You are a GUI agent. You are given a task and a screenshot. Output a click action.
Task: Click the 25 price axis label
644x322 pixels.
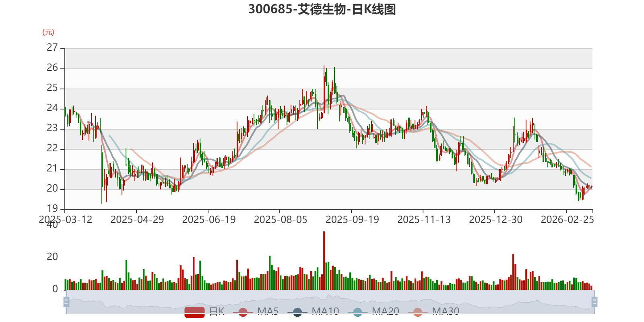52,88
